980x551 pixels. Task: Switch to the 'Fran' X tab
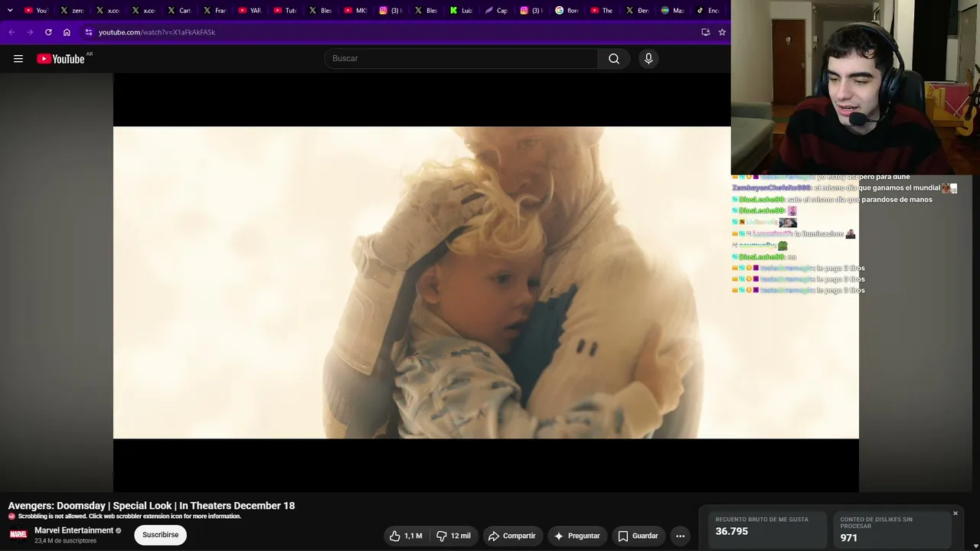214,11
